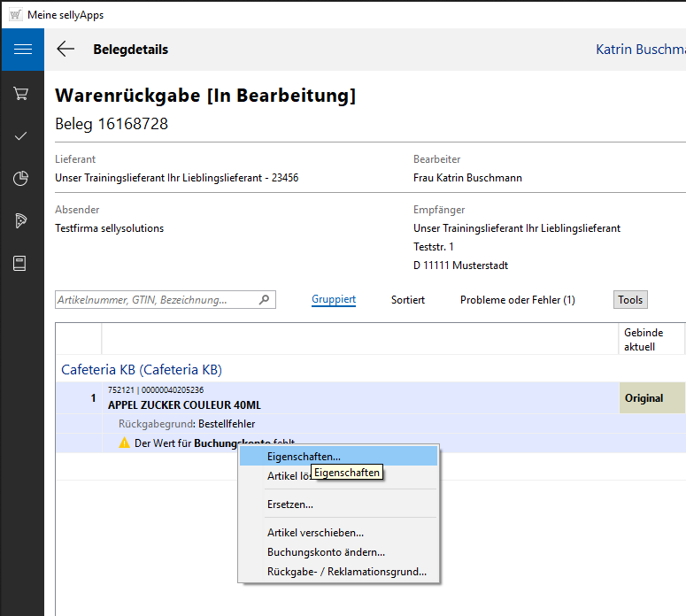
Task: Choose Eigenschaften... from the context menu
Action: [x=304, y=457]
